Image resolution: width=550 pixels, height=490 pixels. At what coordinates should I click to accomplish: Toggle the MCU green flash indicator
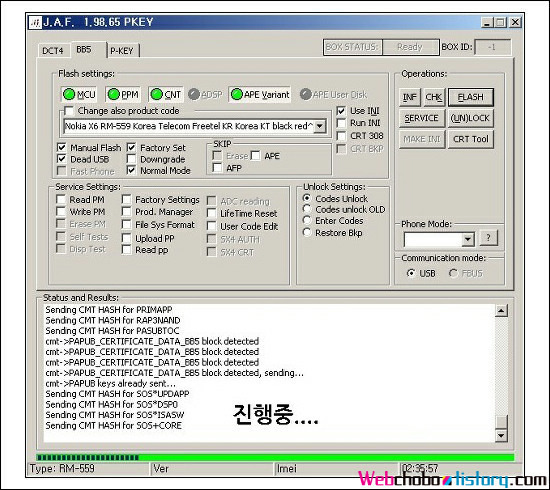(x=79, y=94)
